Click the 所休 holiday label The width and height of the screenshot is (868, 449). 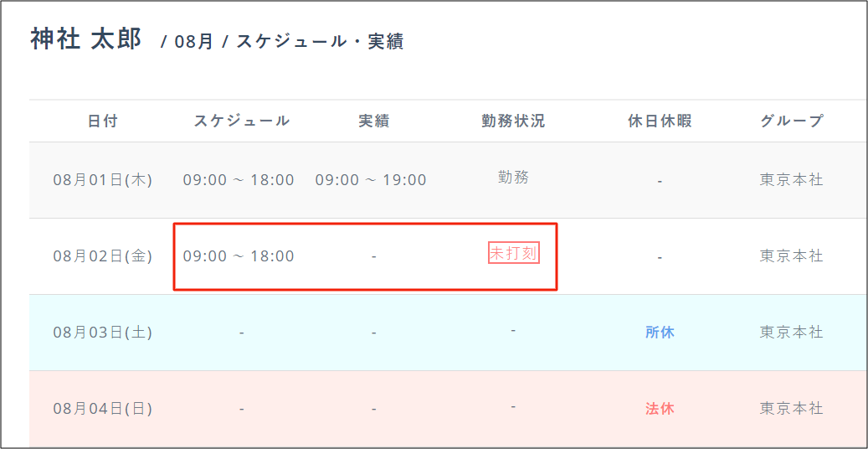(660, 333)
